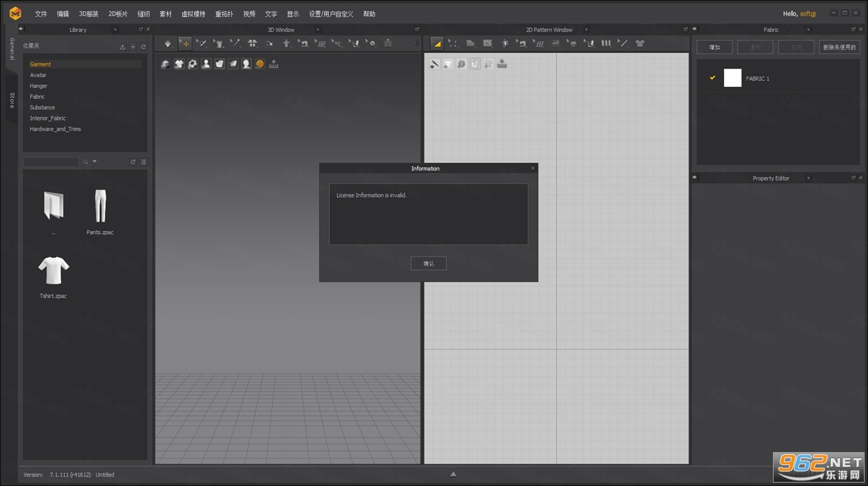Open the search filter dropdown arrow in Library
This screenshot has height=486, width=868.
pos(94,162)
